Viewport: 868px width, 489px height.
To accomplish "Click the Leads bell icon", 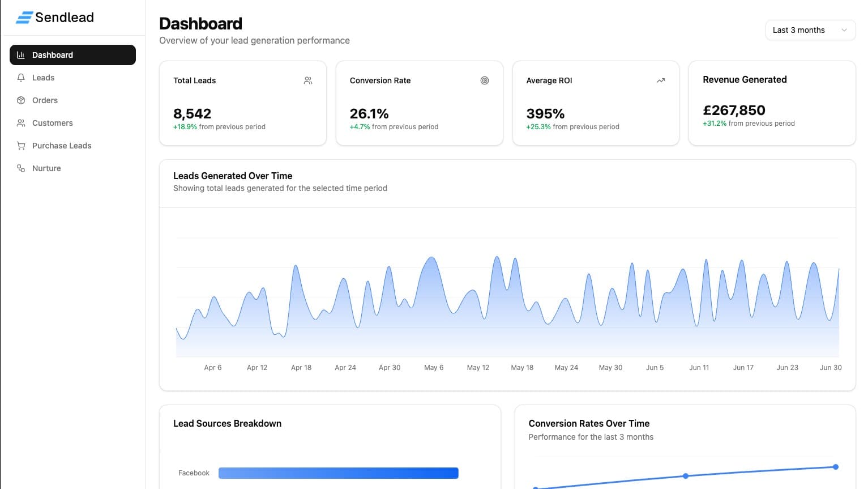I will [x=21, y=78].
